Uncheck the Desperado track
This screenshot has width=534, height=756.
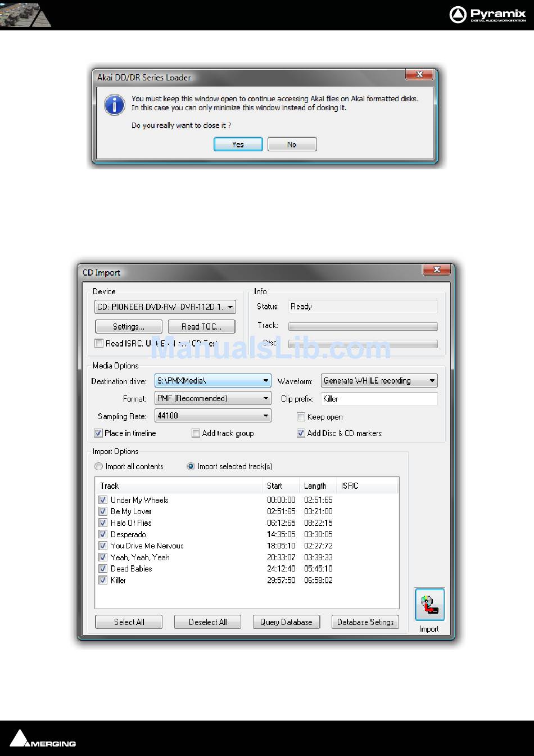(103, 534)
